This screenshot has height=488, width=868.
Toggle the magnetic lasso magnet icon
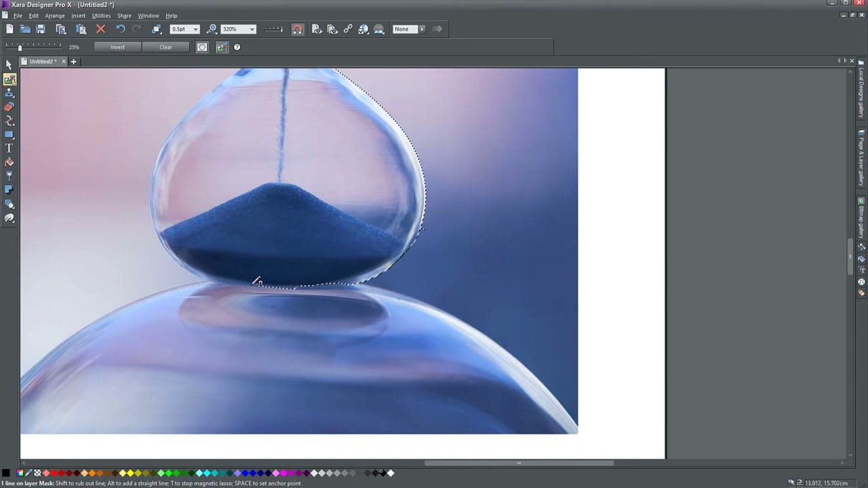(297, 28)
